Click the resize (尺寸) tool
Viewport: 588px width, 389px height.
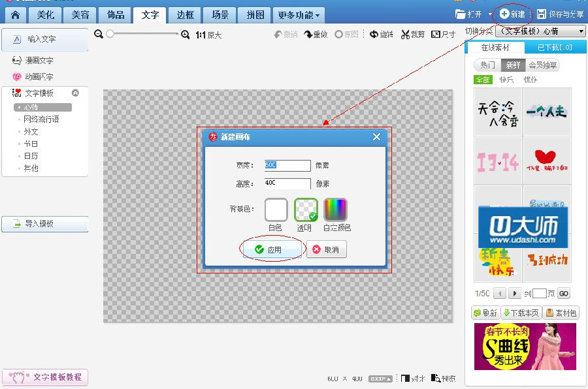436,35
